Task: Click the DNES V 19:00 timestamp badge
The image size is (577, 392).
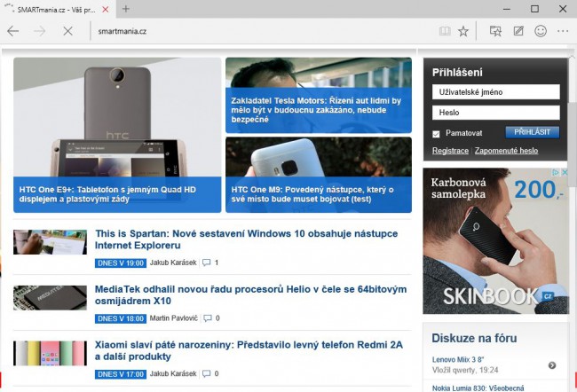Action: (x=121, y=263)
